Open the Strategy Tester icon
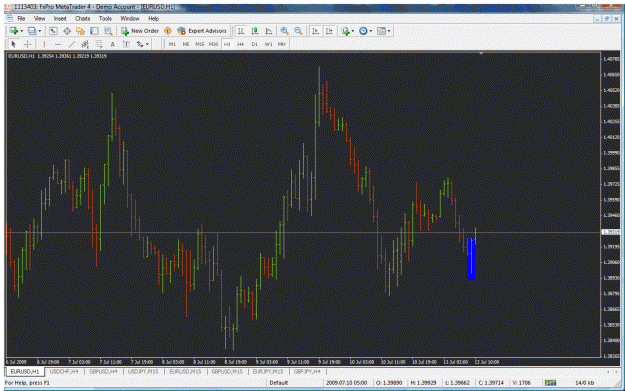Viewport: 625px width, 391px height. point(108,31)
